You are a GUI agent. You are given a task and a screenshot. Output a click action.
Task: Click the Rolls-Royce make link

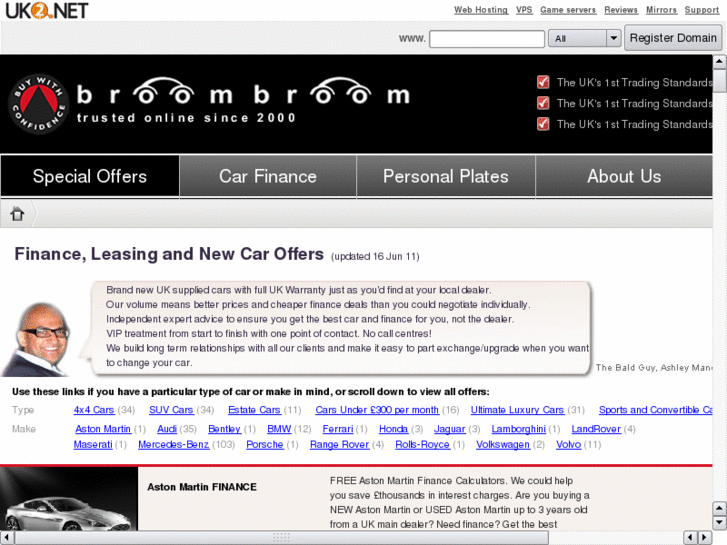tap(422, 444)
